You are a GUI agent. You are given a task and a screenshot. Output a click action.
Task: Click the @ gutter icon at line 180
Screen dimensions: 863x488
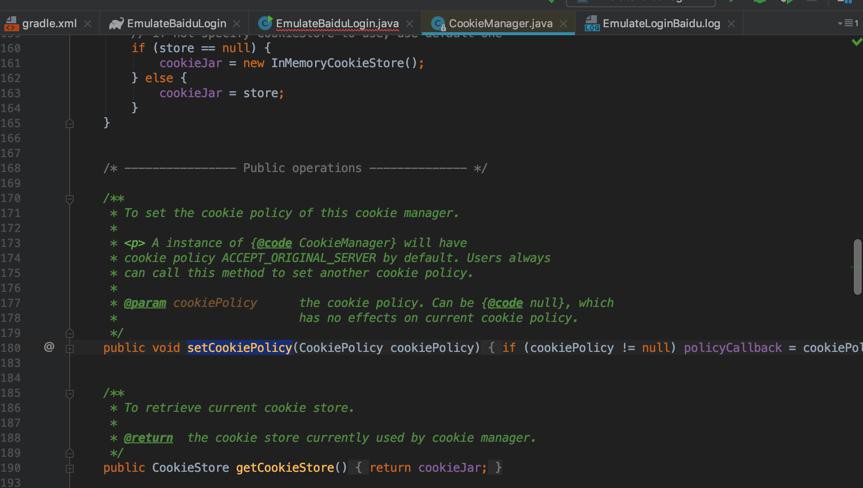(49, 347)
